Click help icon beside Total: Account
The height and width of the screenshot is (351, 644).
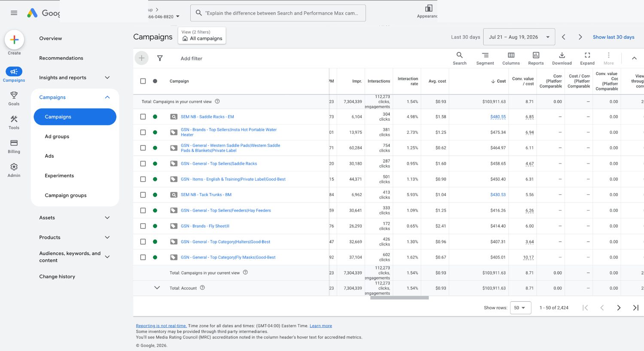[x=202, y=287]
